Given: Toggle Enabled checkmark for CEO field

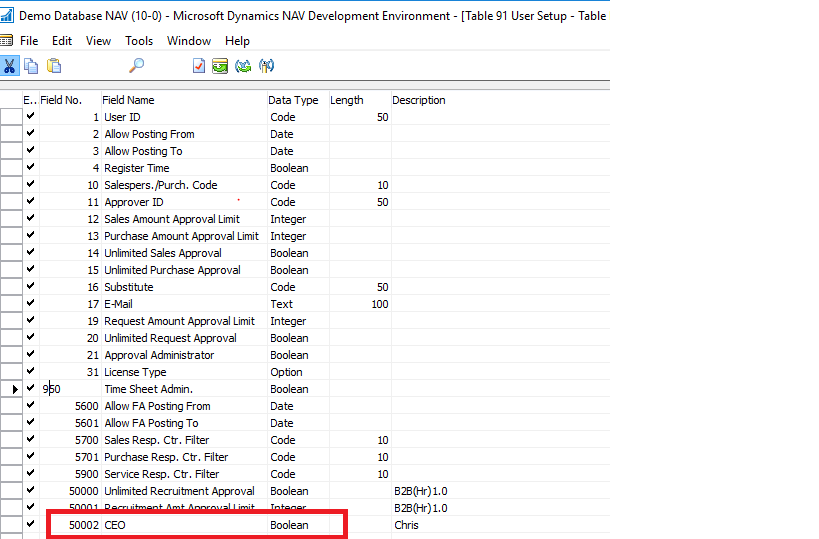Looking at the screenshot, I should click(x=30, y=524).
